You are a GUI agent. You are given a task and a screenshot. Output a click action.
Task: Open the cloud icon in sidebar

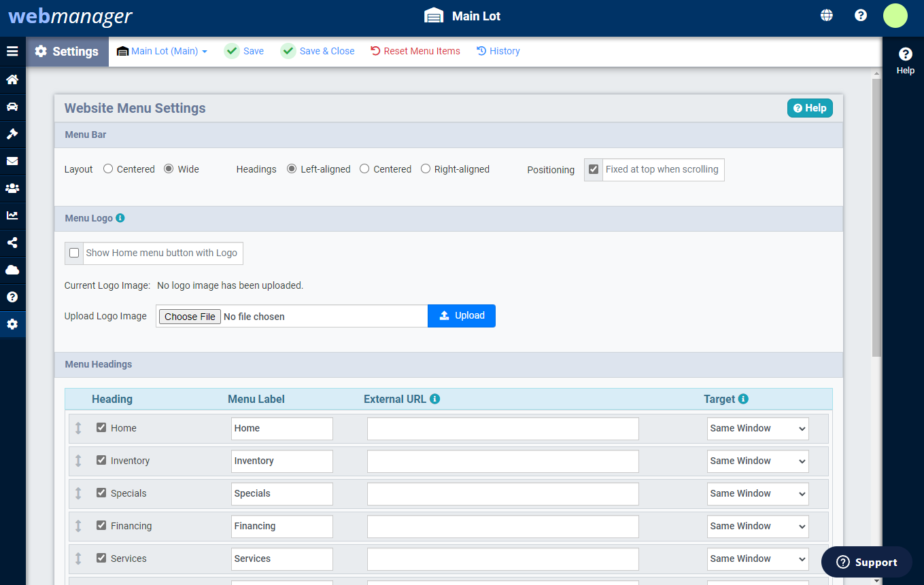[x=12, y=270]
